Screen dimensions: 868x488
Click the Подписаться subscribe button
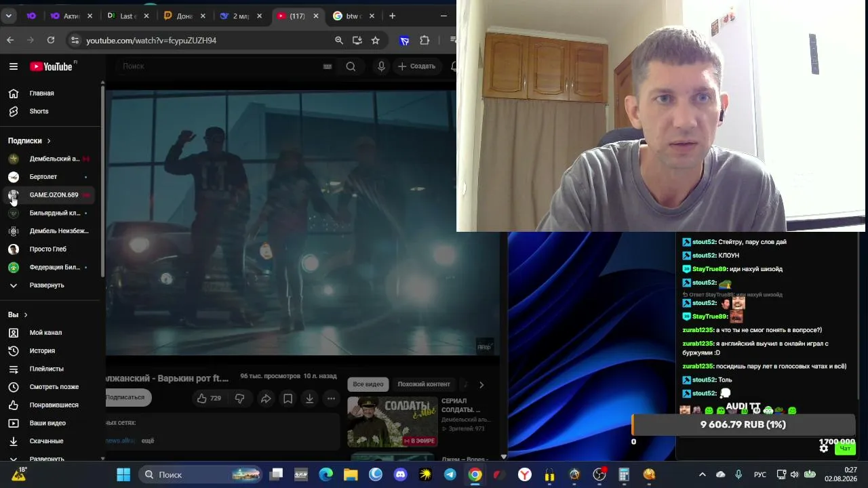tap(127, 397)
